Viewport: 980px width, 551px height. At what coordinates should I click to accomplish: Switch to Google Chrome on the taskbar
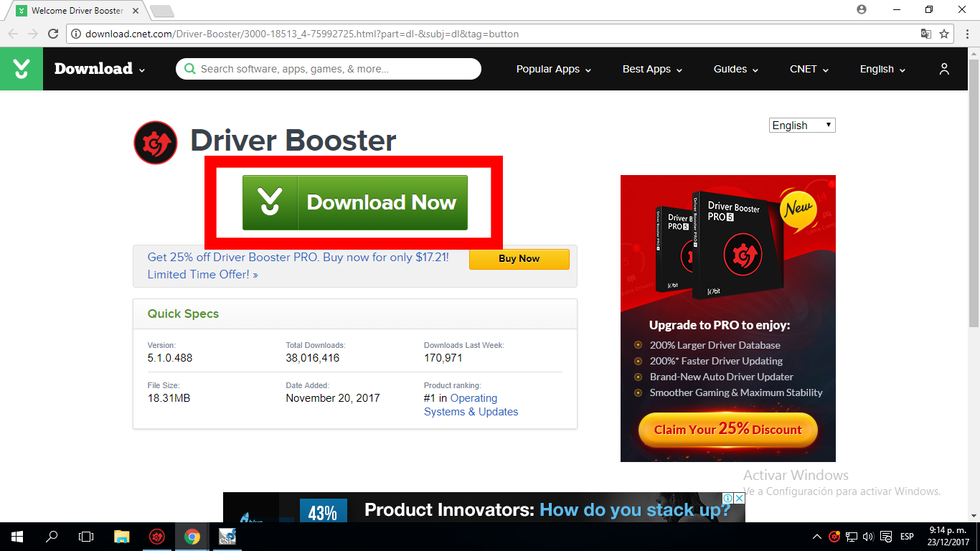(192, 537)
